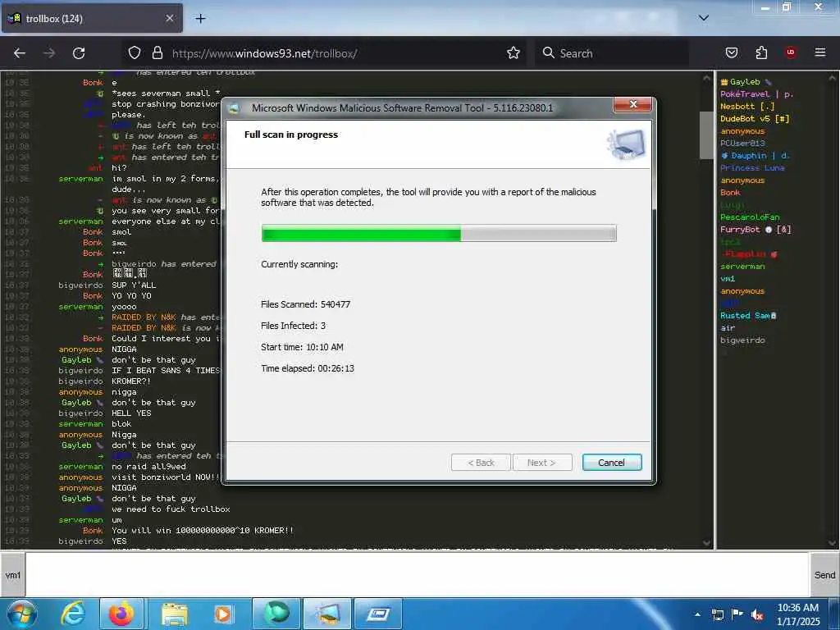Click message 'we need to fuck trollbox'
Image resolution: width=840 pixels, height=630 pixels.
[171, 509]
